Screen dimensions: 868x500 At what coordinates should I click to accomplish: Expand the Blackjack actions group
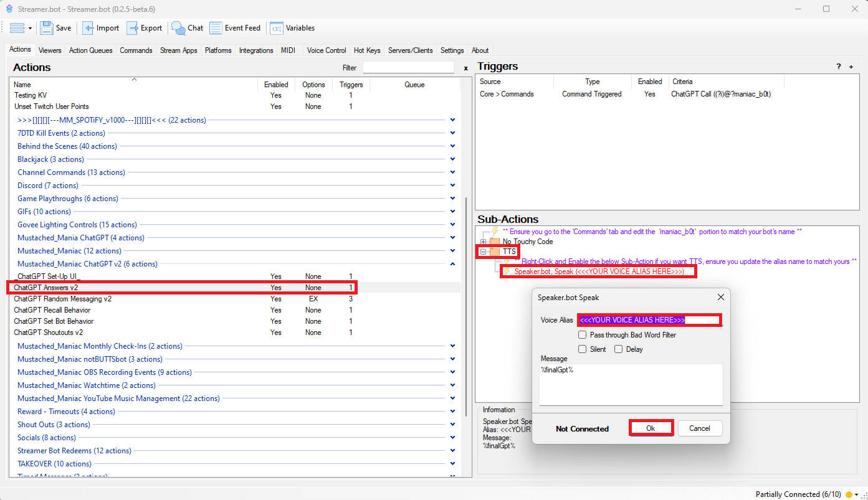452,159
